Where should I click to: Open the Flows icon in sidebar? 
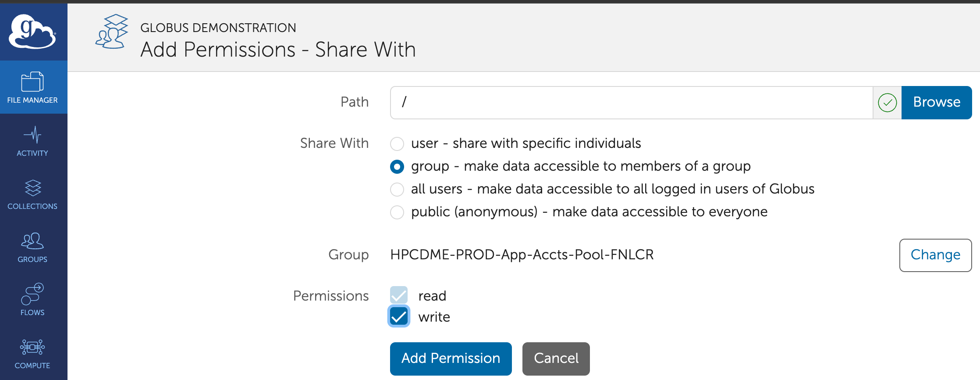[32, 294]
